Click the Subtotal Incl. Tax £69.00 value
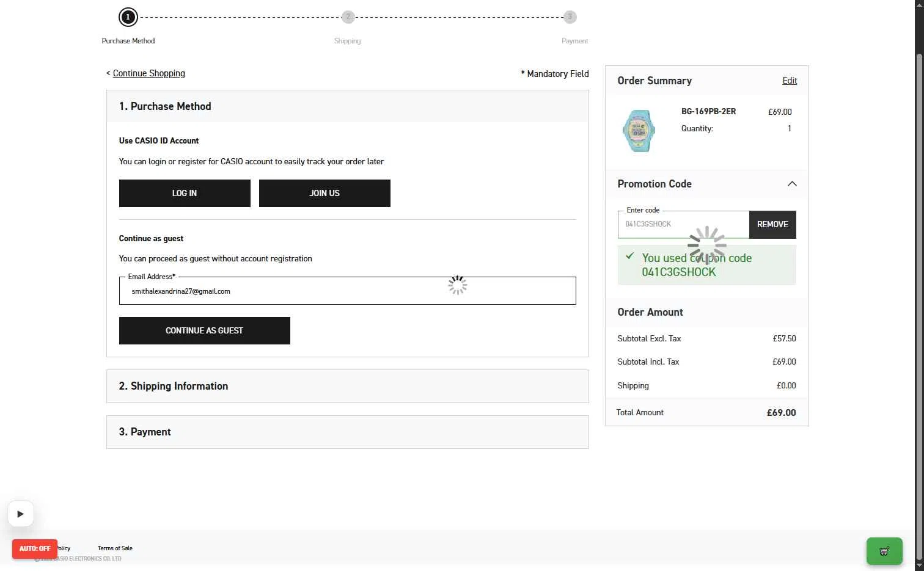The image size is (924, 571). coord(784,362)
